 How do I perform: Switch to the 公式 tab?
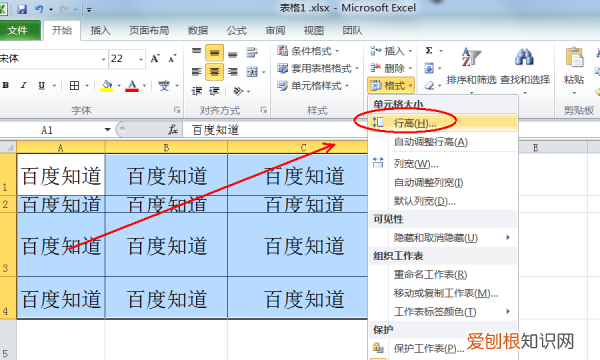click(236, 31)
